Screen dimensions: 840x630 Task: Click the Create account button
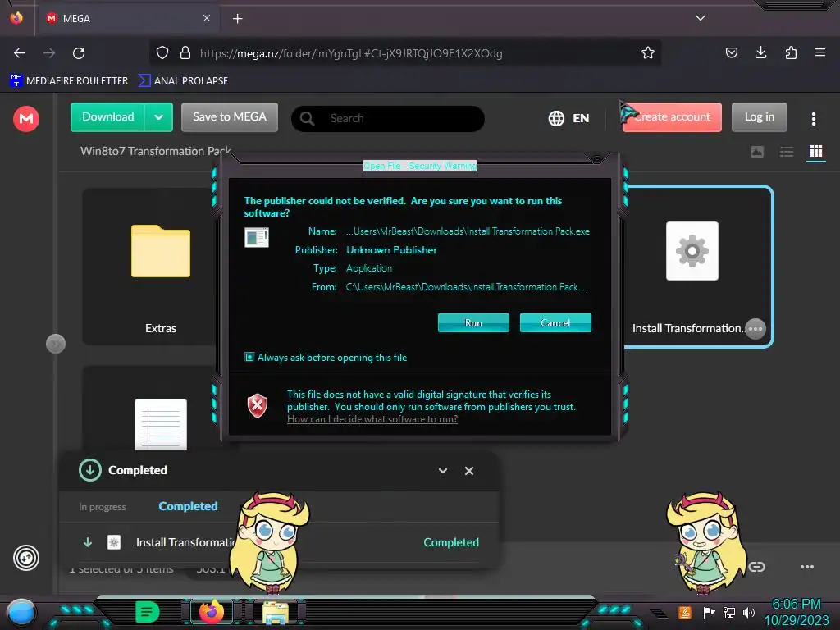click(x=672, y=116)
